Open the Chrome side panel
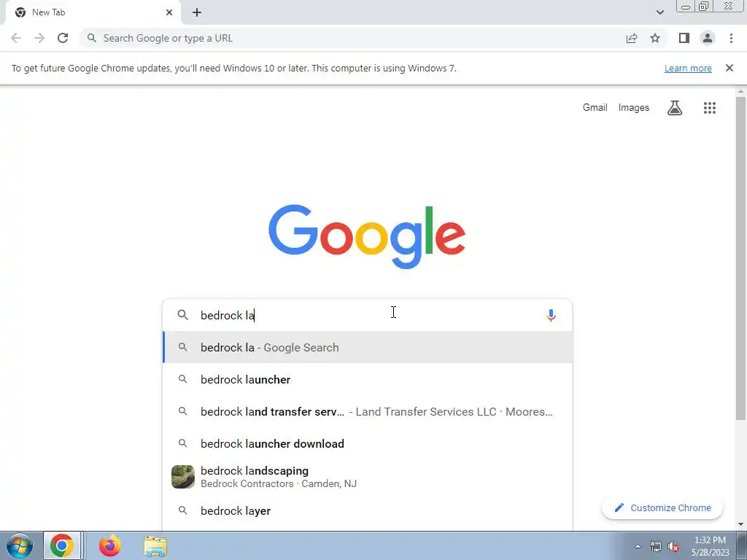This screenshot has width=747, height=560. coord(684,38)
